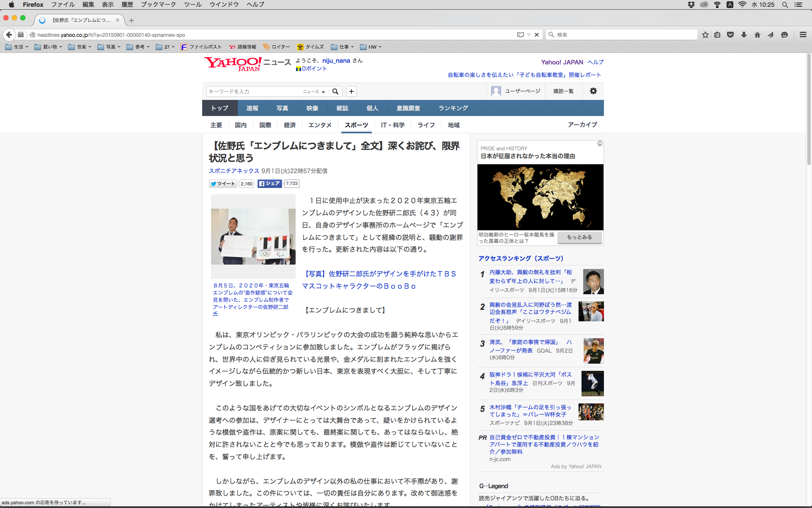Open address bar history dropdown arrow

pos(529,35)
